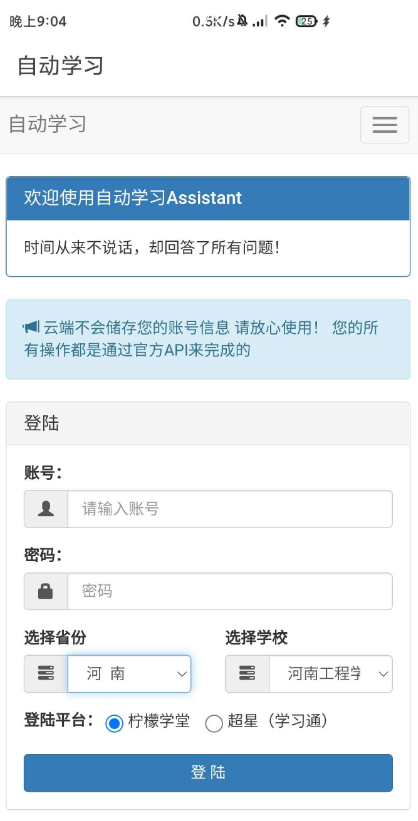Tap the signal strength bars in status bar
The image size is (418, 821).
point(260,21)
